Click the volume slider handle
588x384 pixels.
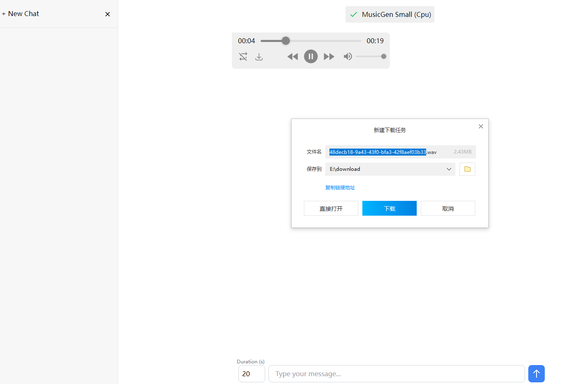point(383,56)
